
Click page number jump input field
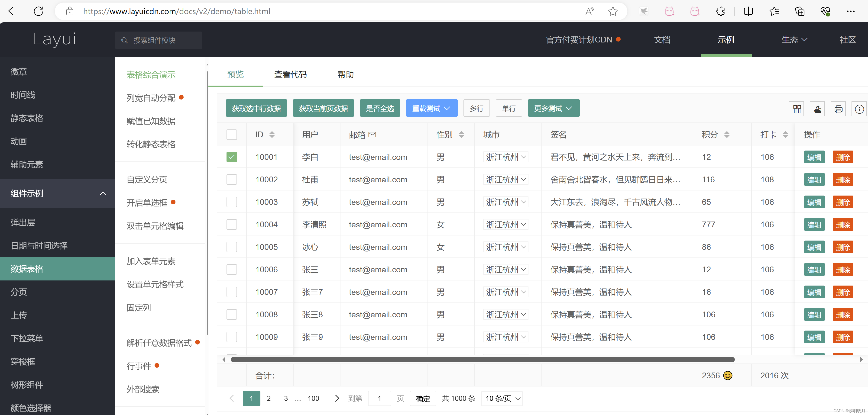point(379,399)
